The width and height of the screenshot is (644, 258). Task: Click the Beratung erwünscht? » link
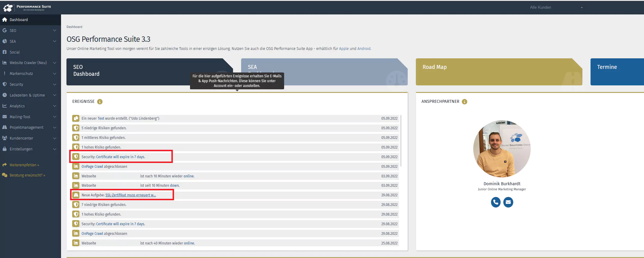pyautogui.click(x=27, y=175)
